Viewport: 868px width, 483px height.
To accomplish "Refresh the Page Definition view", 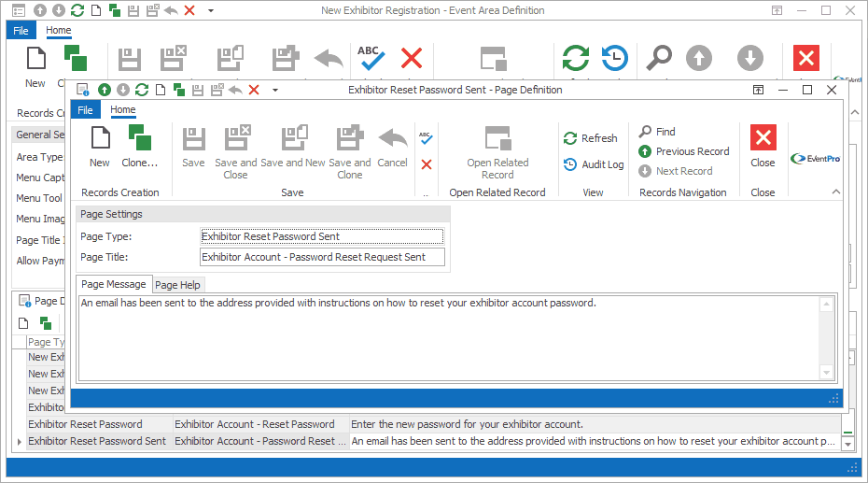I will [x=590, y=138].
